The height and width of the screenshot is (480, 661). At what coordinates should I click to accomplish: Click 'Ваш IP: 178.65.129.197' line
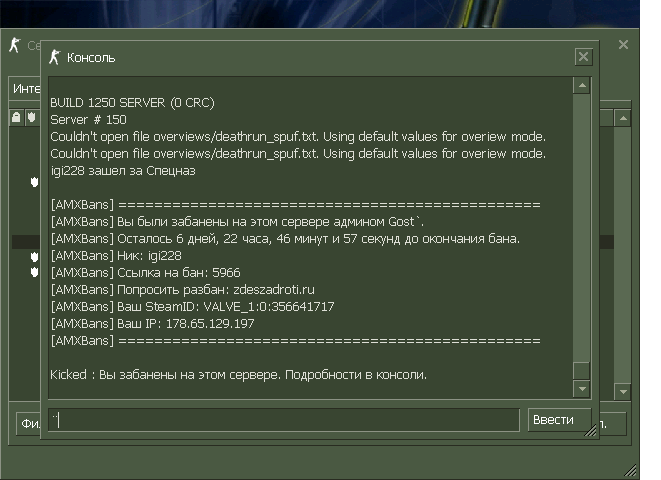(153, 324)
